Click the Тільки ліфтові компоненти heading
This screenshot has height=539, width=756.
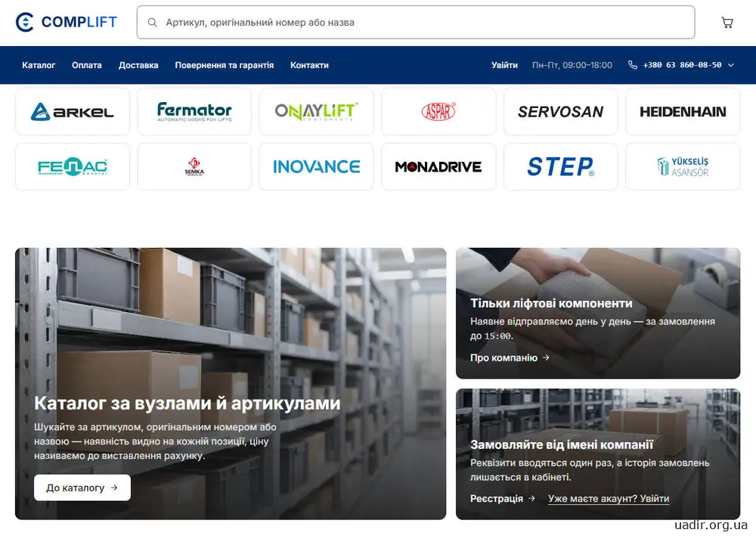(x=551, y=303)
